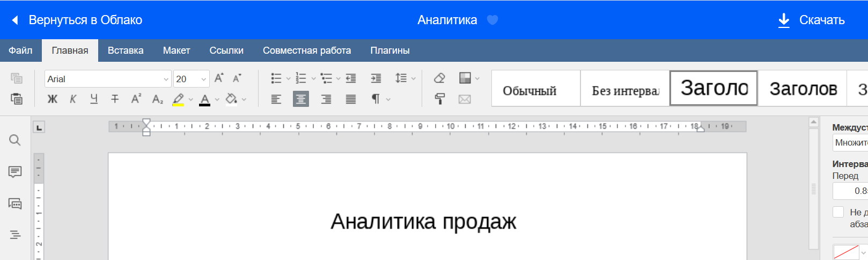This screenshot has height=260, width=868.
Task: Open the Comments panel icon
Action: click(15, 172)
